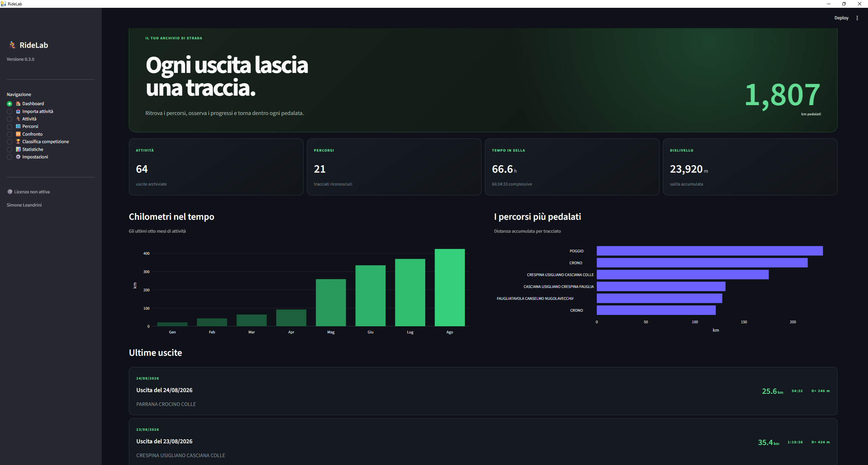
Task: Click the Percorsi 21 stat card
Action: click(394, 167)
